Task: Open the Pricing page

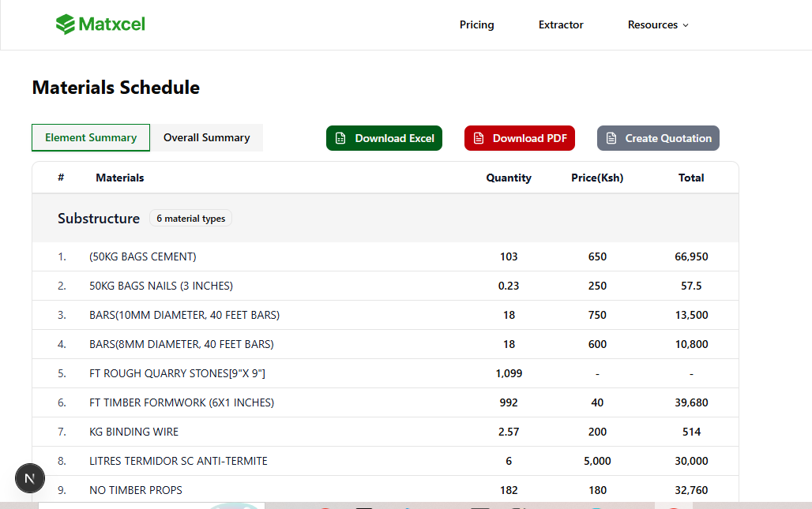Action: click(476, 24)
